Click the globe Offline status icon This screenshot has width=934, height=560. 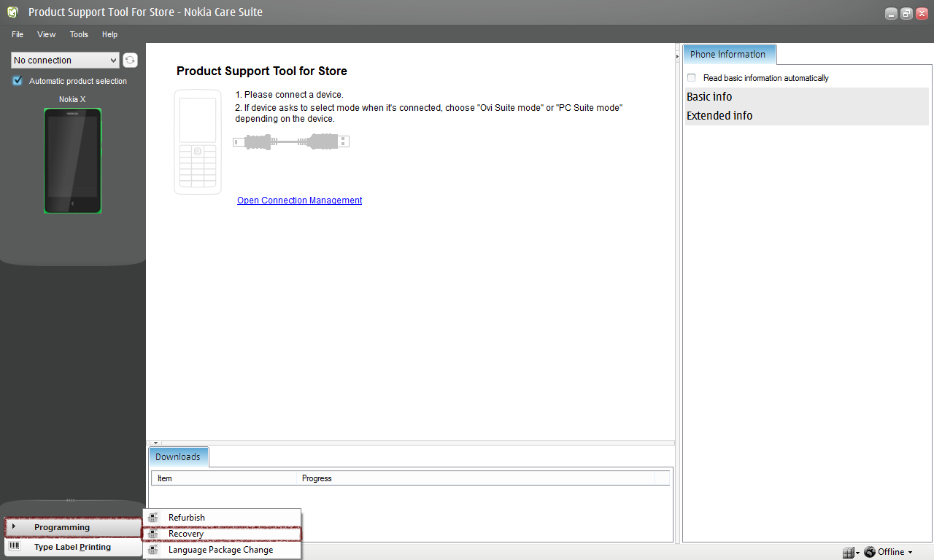click(870, 552)
